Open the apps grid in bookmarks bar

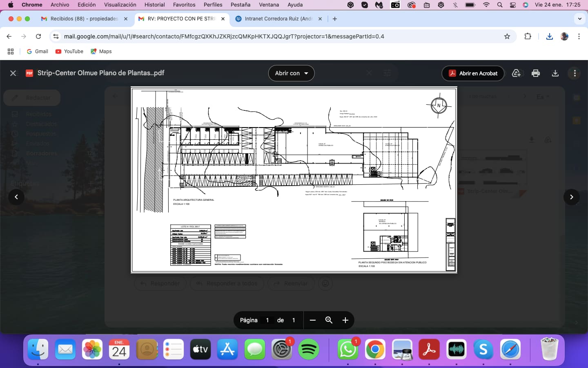[11, 52]
